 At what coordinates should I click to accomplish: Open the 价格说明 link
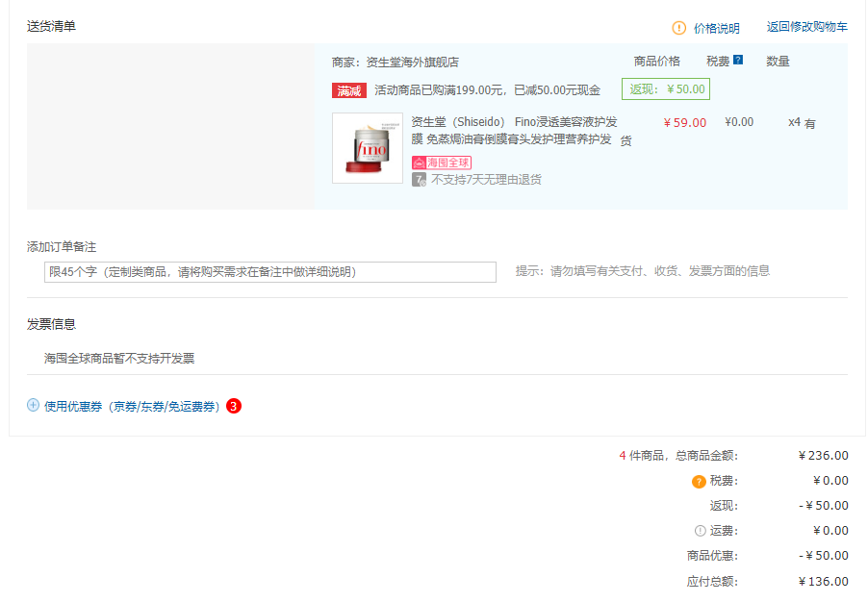[716, 28]
